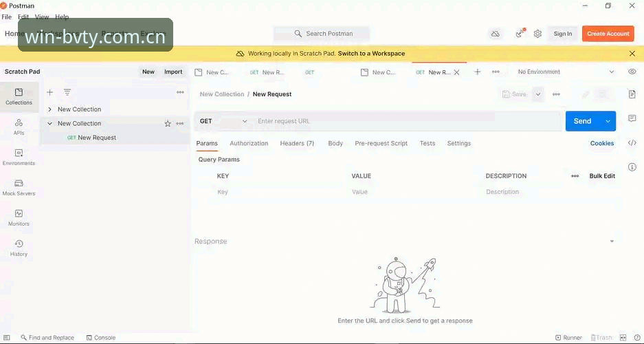Open the History sidebar panel
This screenshot has width=644, height=344.
(19, 248)
